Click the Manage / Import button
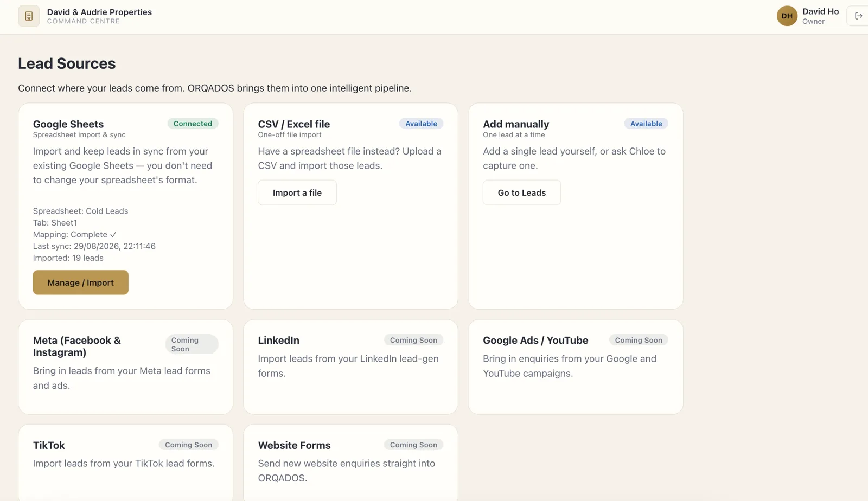 tap(80, 282)
